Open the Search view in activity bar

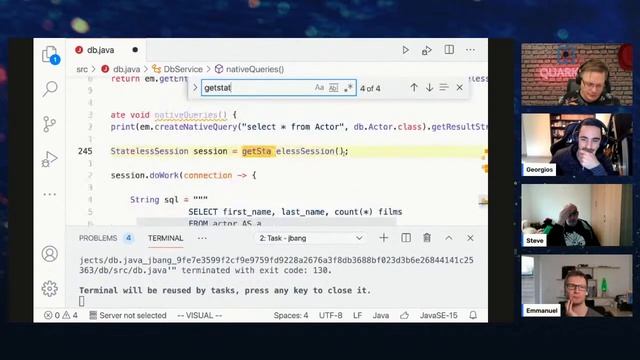[x=50, y=88]
